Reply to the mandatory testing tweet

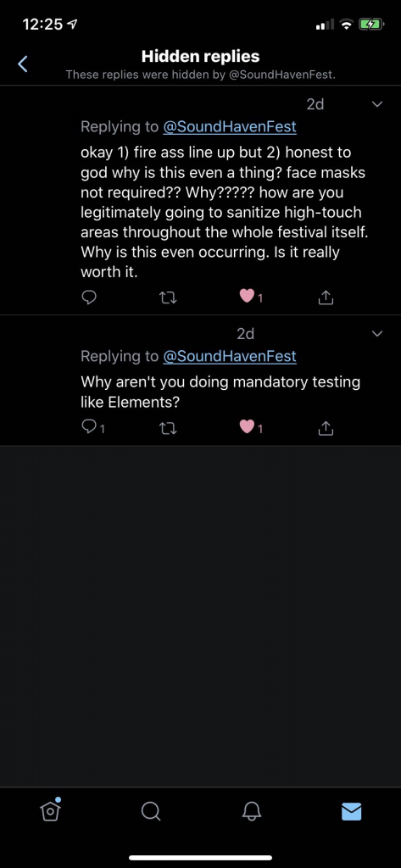tap(89, 427)
